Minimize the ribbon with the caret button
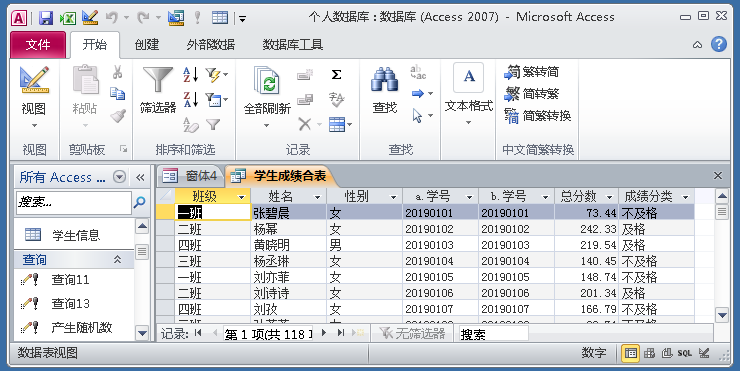Viewport: 740px width, 371px height. coord(698,45)
